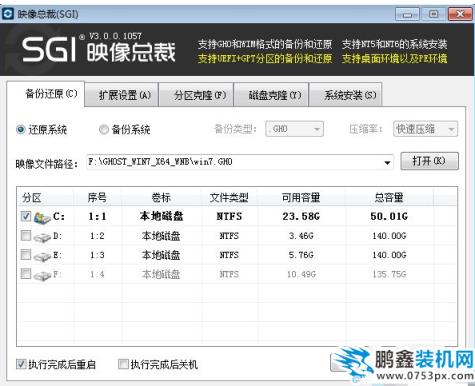Click the 10.49G free space cell
The width and height of the screenshot is (475, 386).
[301, 274]
